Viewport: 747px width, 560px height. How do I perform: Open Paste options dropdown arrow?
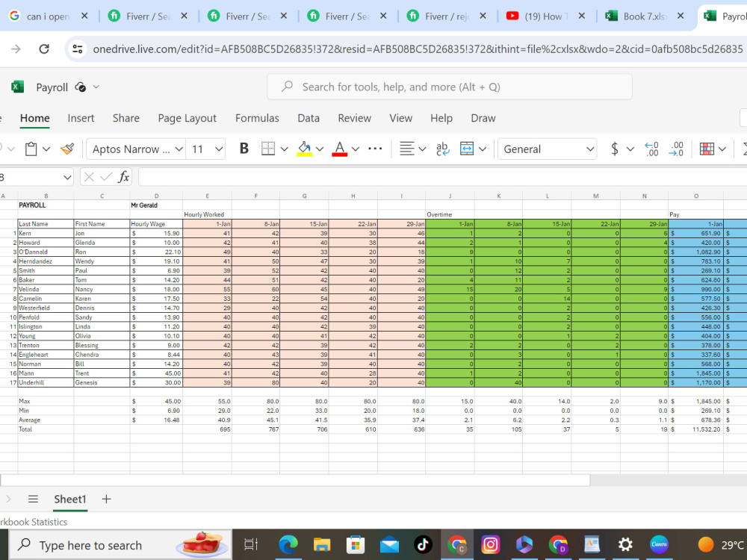click(x=46, y=149)
